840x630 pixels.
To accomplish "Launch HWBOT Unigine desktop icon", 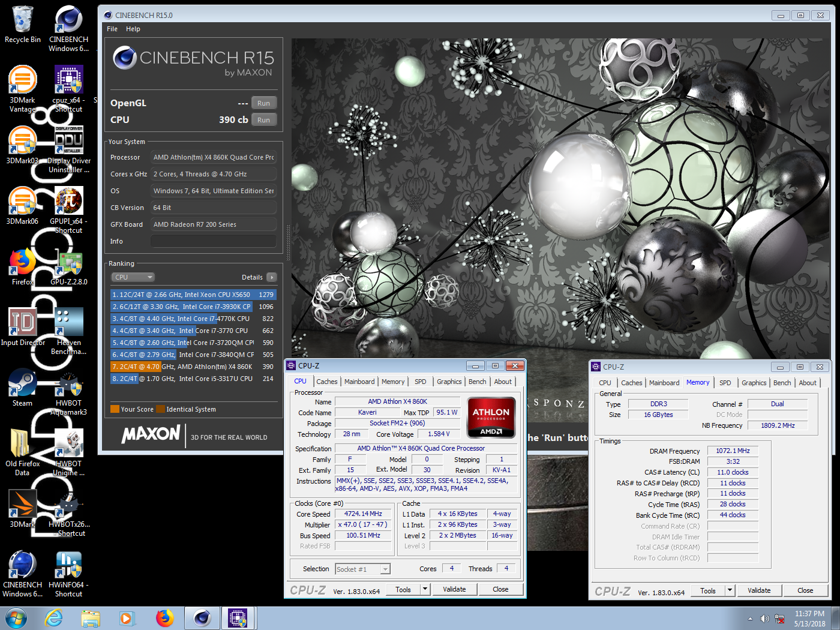I will pos(68,452).
